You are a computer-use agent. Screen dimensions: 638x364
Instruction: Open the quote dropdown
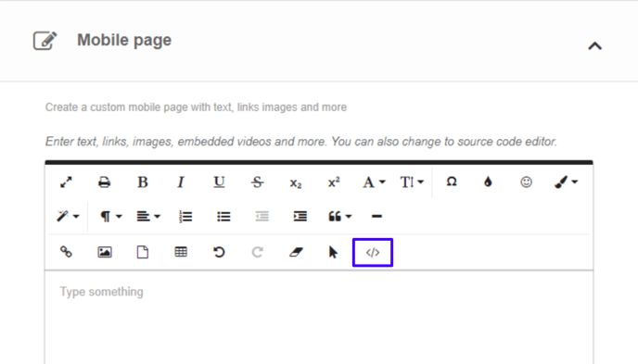(x=339, y=216)
